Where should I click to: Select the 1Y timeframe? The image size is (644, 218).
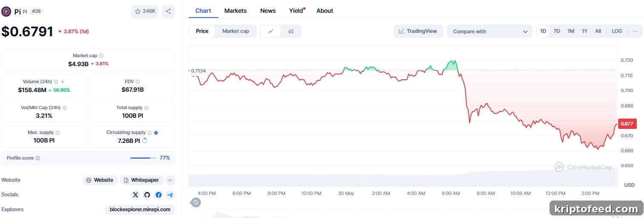coord(585,31)
